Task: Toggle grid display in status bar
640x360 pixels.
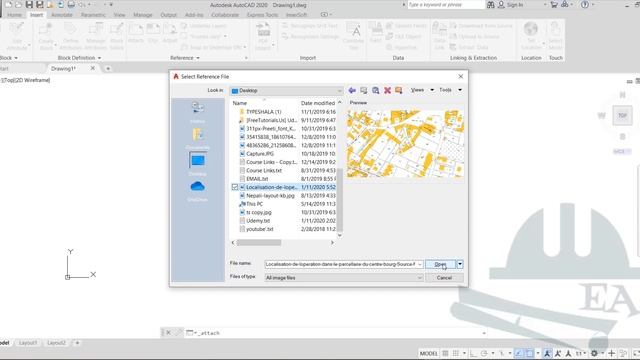Action: tap(445, 353)
